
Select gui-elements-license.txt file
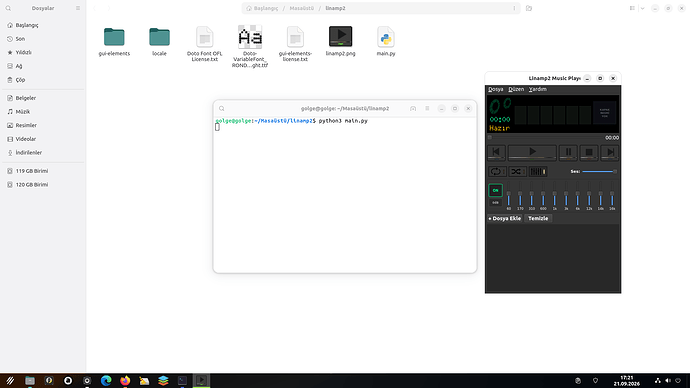click(295, 44)
